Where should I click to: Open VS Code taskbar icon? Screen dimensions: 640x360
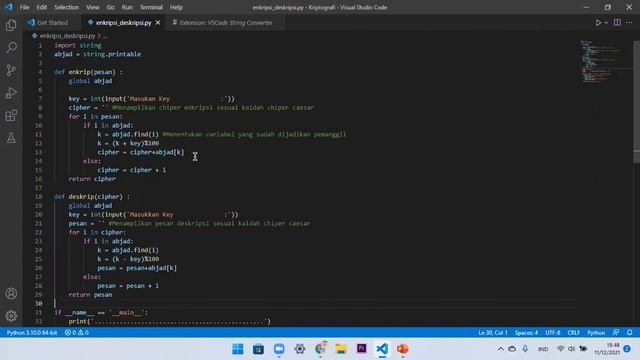[382, 349]
